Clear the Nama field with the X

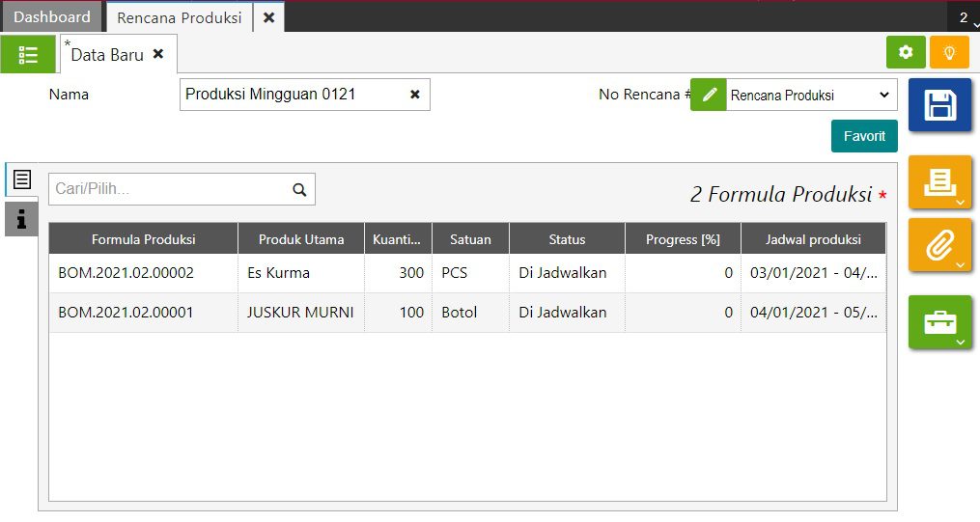coord(415,95)
